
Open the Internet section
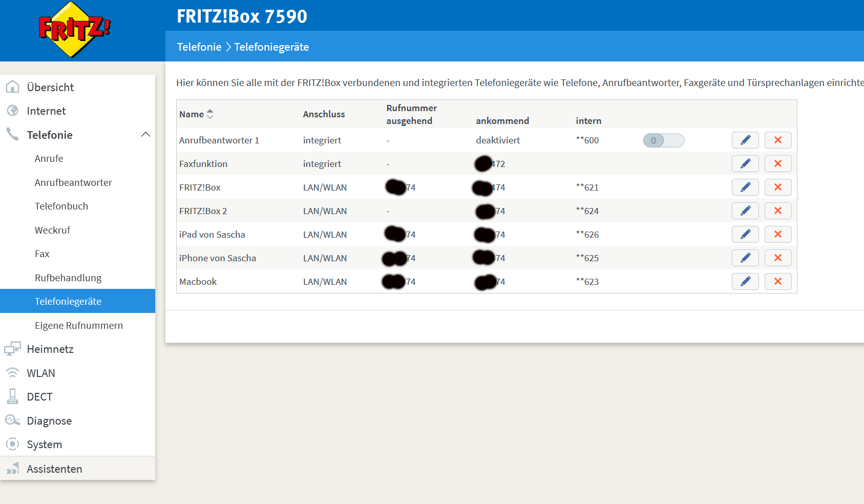pyautogui.click(x=46, y=111)
